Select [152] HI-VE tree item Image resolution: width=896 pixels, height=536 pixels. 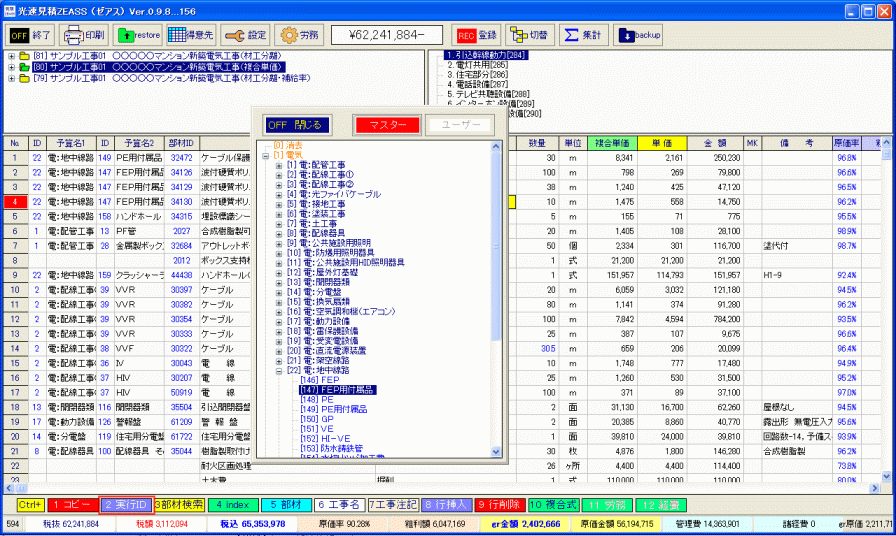325,438
